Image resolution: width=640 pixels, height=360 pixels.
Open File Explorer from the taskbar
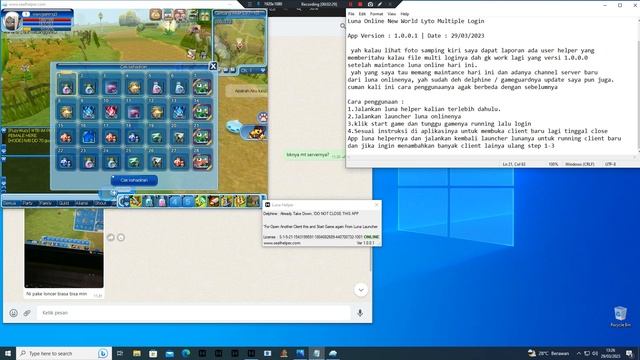coord(137,353)
